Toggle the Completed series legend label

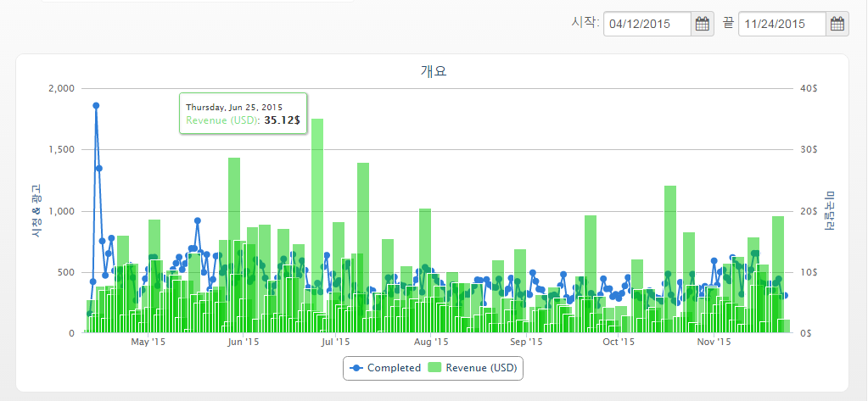[x=393, y=368]
